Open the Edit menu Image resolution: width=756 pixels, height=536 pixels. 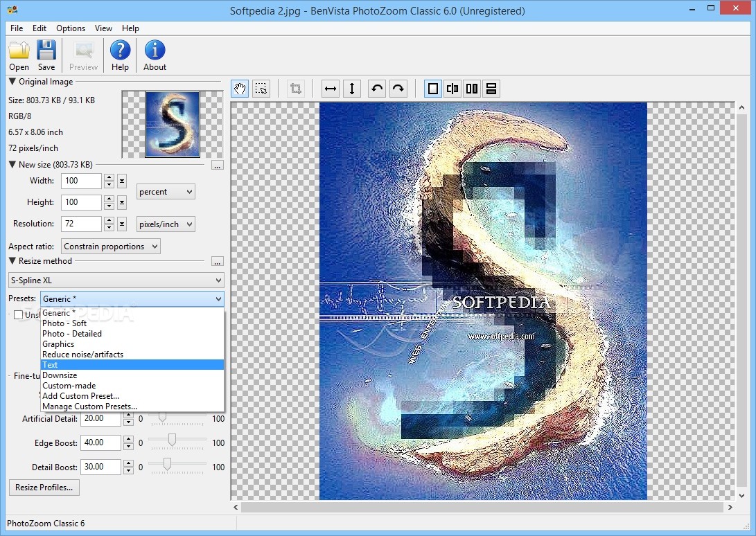pos(39,28)
